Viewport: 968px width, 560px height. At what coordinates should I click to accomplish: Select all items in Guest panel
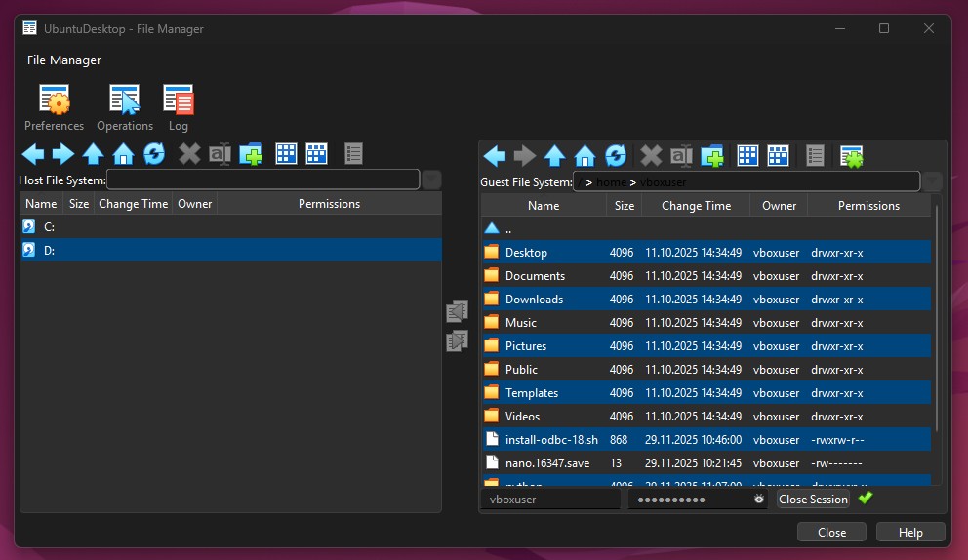(x=747, y=156)
